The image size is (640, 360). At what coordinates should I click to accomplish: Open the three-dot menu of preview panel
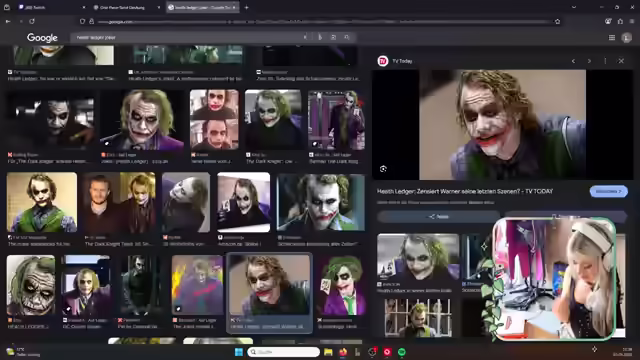click(x=605, y=61)
